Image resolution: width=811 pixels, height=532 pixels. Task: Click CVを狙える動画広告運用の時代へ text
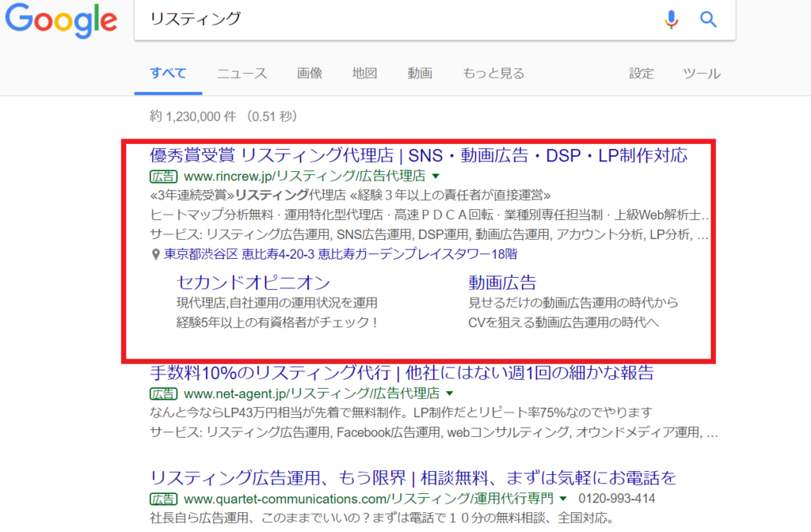(563, 323)
